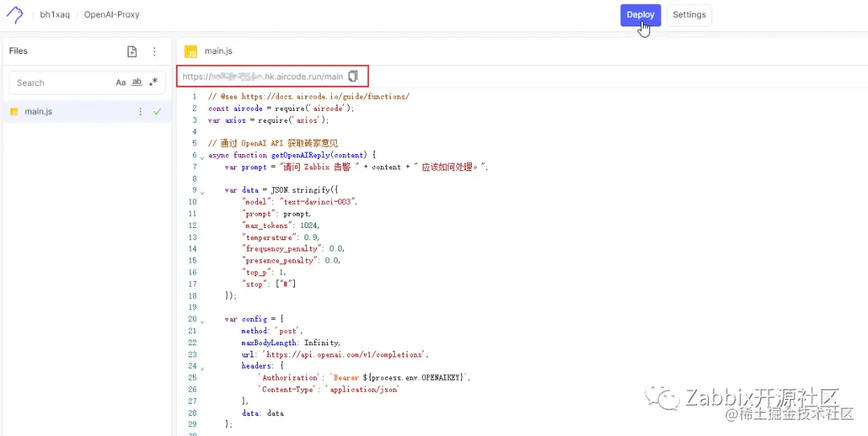Click the "top_p": 1 line
Viewport: 868px width, 436px height.
(x=264, y=272)
